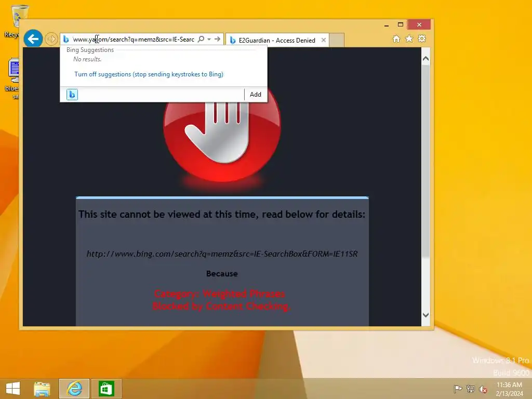Go back with the blue back arrow
The height and width of the screenshot is (399, 532).
point(33,38)
